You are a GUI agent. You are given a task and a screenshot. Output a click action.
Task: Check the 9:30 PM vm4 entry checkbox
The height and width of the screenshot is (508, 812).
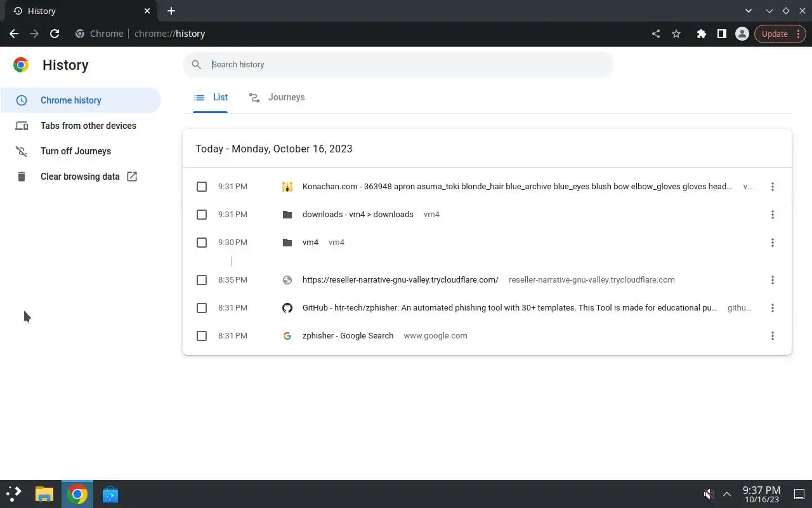(202, 243)
